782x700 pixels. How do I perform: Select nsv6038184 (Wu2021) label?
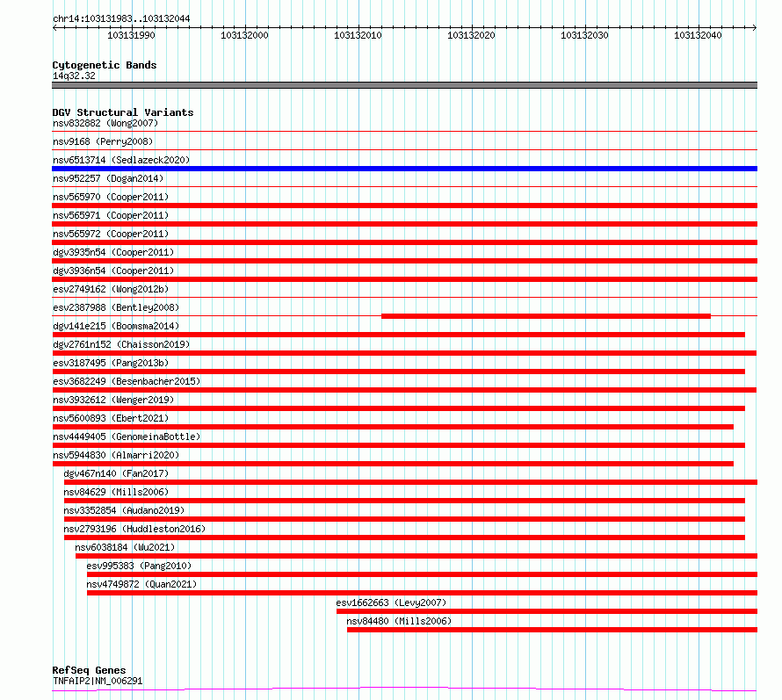pos(125,547)
